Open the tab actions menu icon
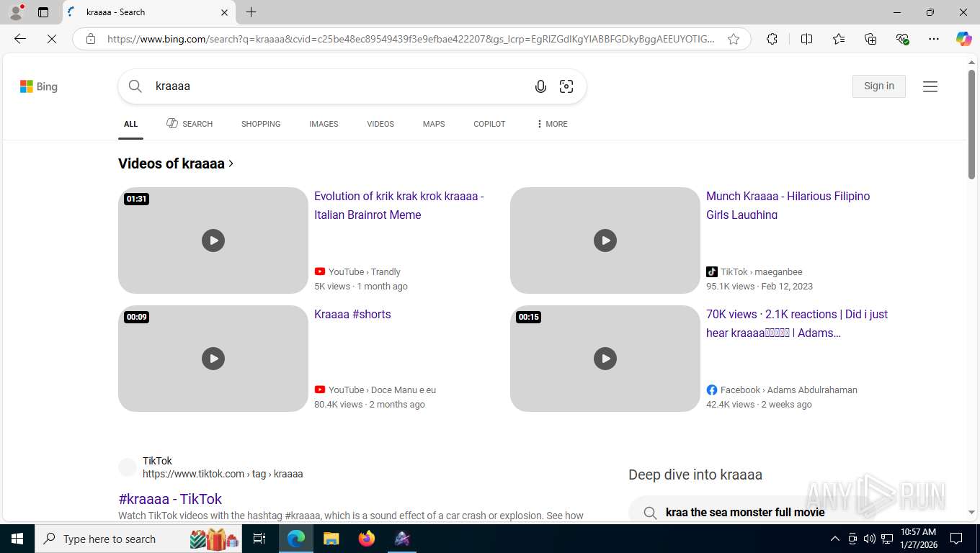 43,12
